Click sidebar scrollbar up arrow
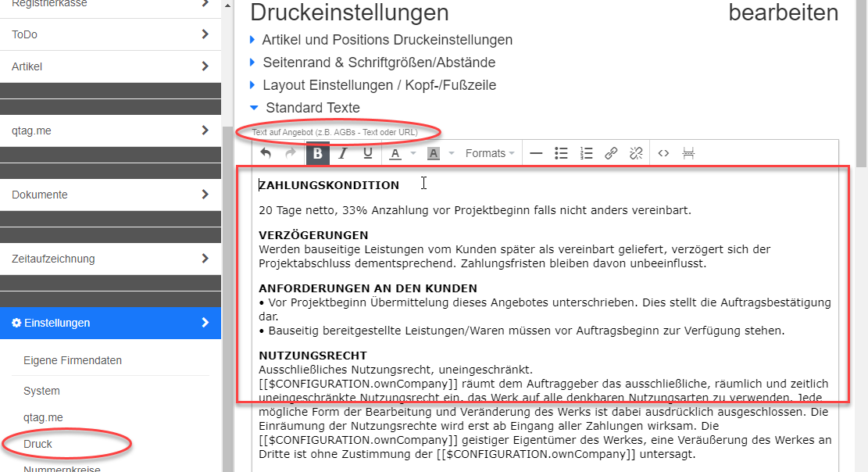This screenshot has width=868, height=472. (227, 5)
